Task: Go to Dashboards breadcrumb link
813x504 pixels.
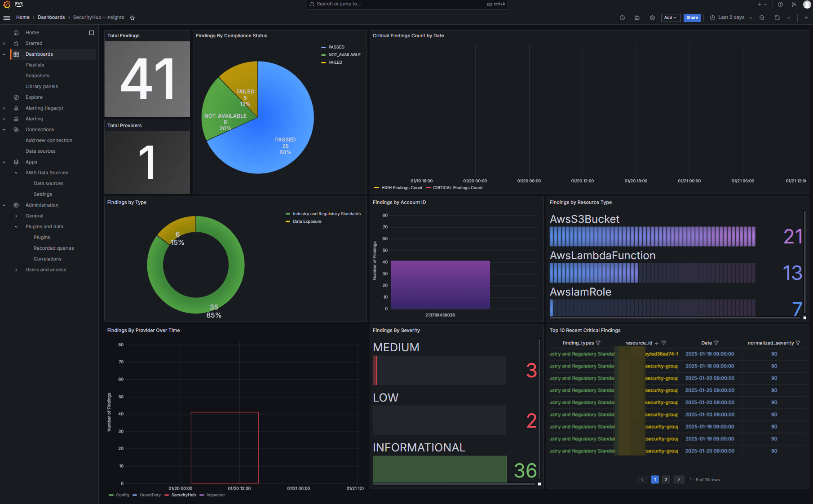Action: point(51,18)
